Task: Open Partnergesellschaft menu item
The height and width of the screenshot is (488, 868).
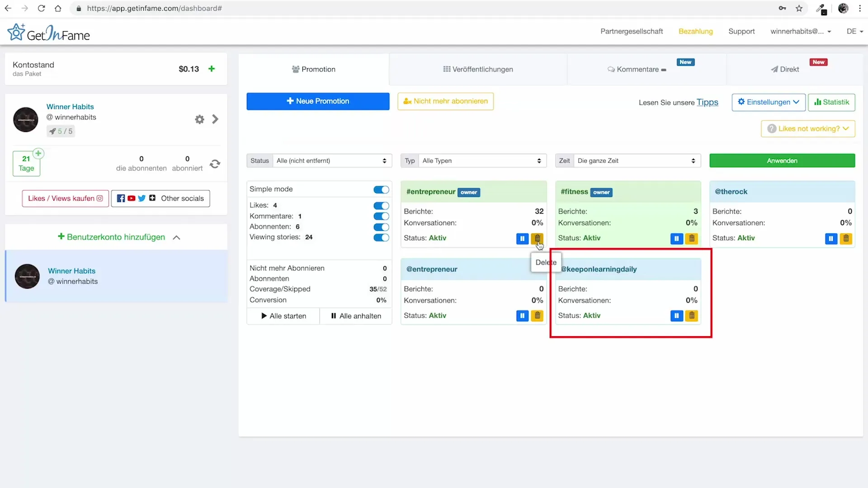Action: (x=632, y=31)
